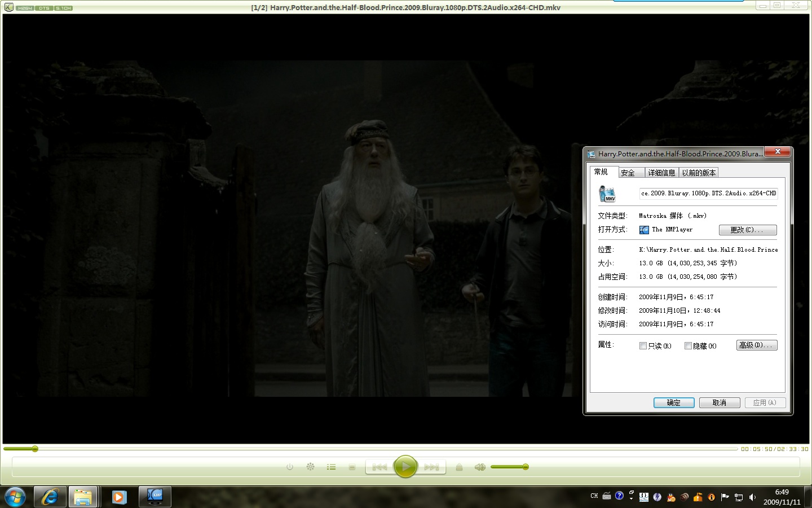Click the eject/open file icon

click(x=459, y=467)
